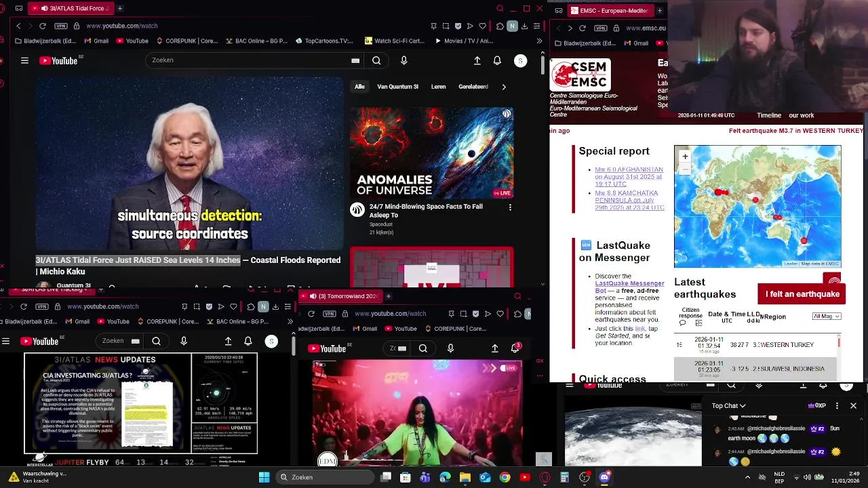Open Opera easy setup menu in top window
The image size is (868, 488).
point(536,26)
